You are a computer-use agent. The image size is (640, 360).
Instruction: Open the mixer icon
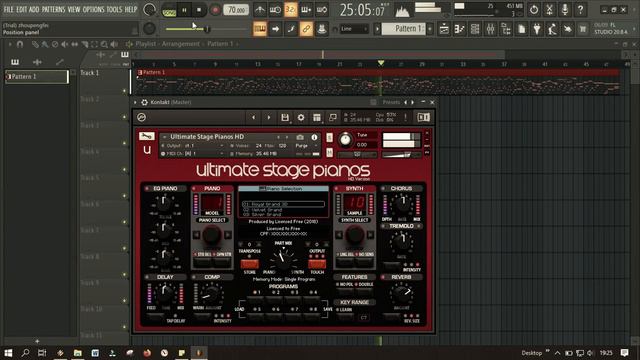pos(490,29)
